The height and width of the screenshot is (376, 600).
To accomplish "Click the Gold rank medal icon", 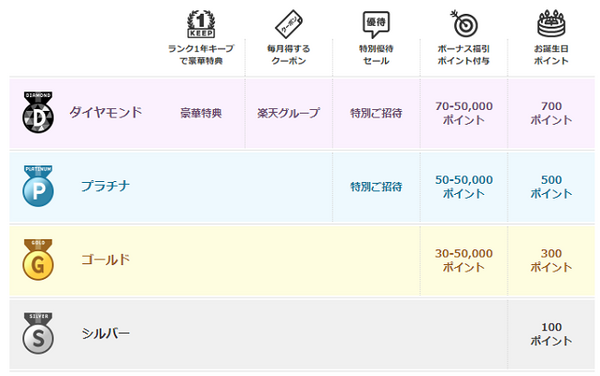I will coord(38,260).
